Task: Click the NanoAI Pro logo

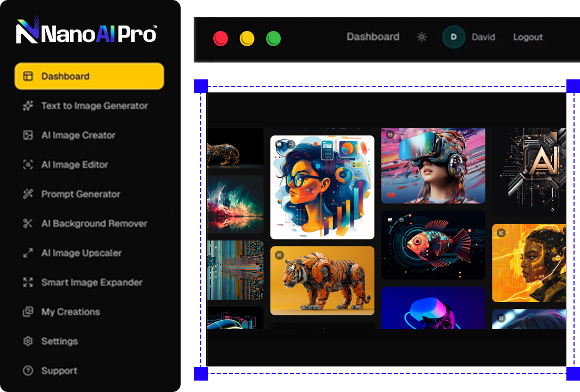Action: (87, 33)
